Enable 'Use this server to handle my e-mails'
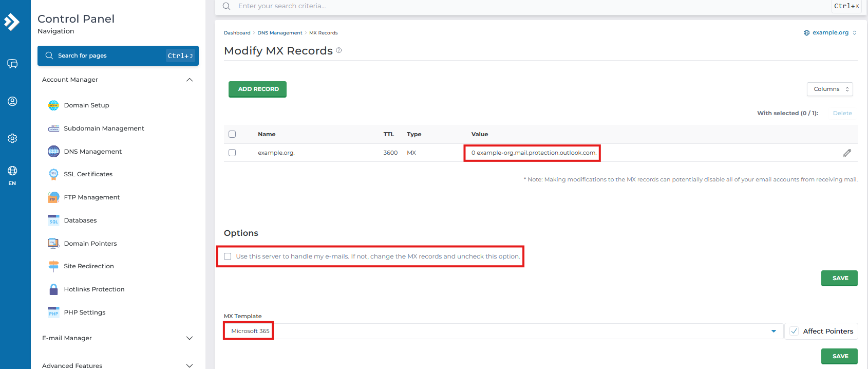This screenshot has width=868, height=369. tap(228, 256)
